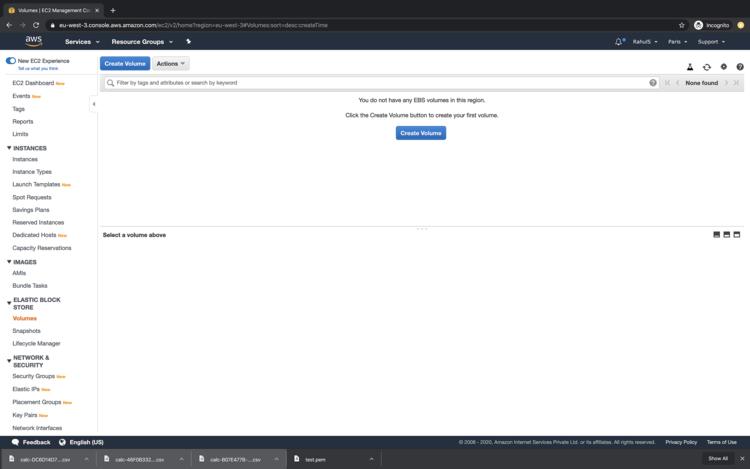Screen dimensions: 750x469
Task: Click the pin shortcut icon in navbar
Action: point(188,42)
